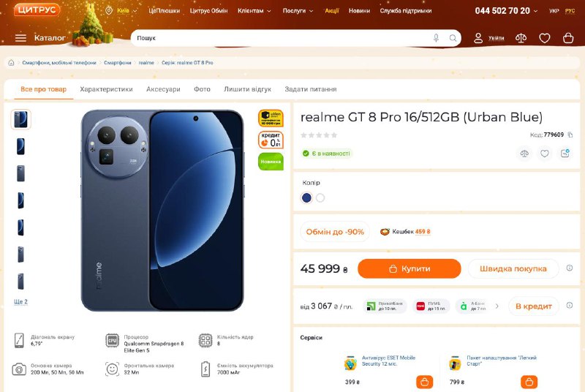
Task: Switch to the Характеристики tab
Action: (x=106, y=89)
